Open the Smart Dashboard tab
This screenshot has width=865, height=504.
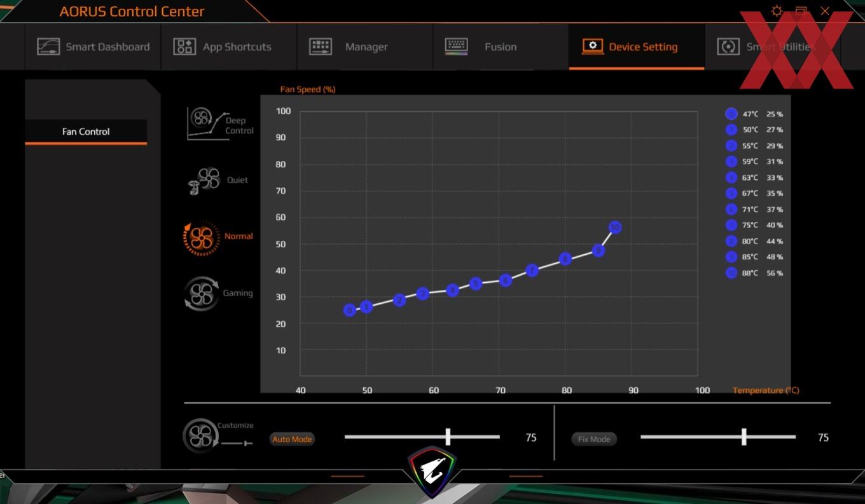(93, 46)
